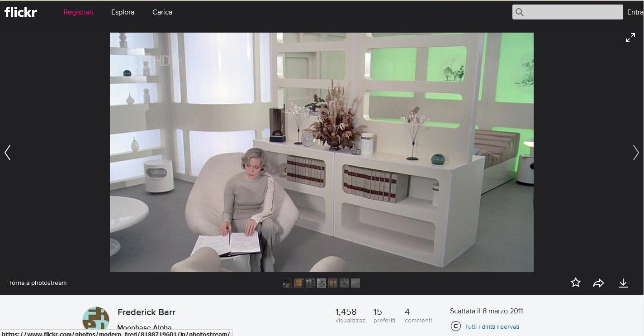This screenshot has width=644, height=336.
Task: Open Frederick Barr's profile avatar
Action: coord(96,319)
